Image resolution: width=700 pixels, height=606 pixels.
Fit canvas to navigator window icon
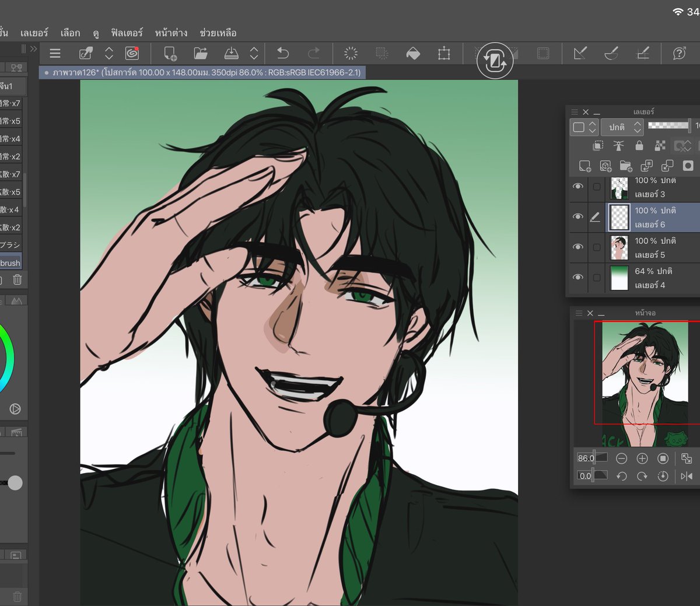(x=687, y=458)
